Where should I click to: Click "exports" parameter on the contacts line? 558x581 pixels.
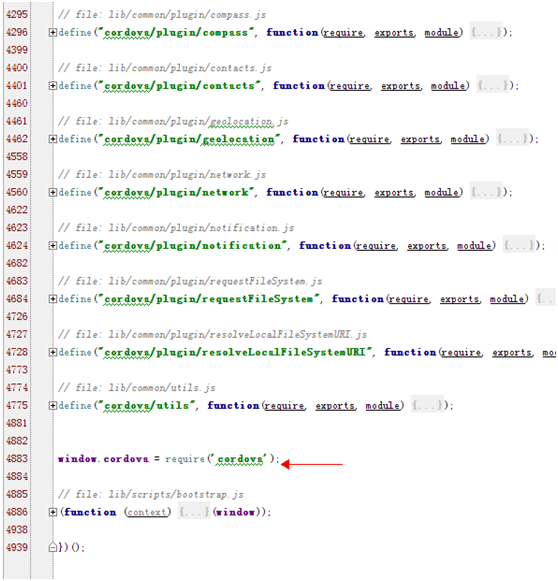tap(401, 86)
